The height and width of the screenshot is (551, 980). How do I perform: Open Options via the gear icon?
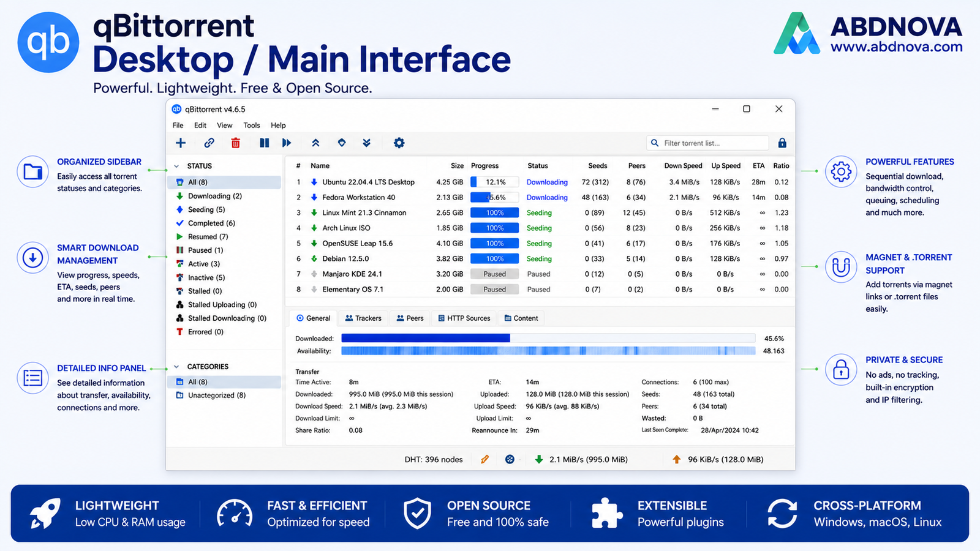[399, 143]
